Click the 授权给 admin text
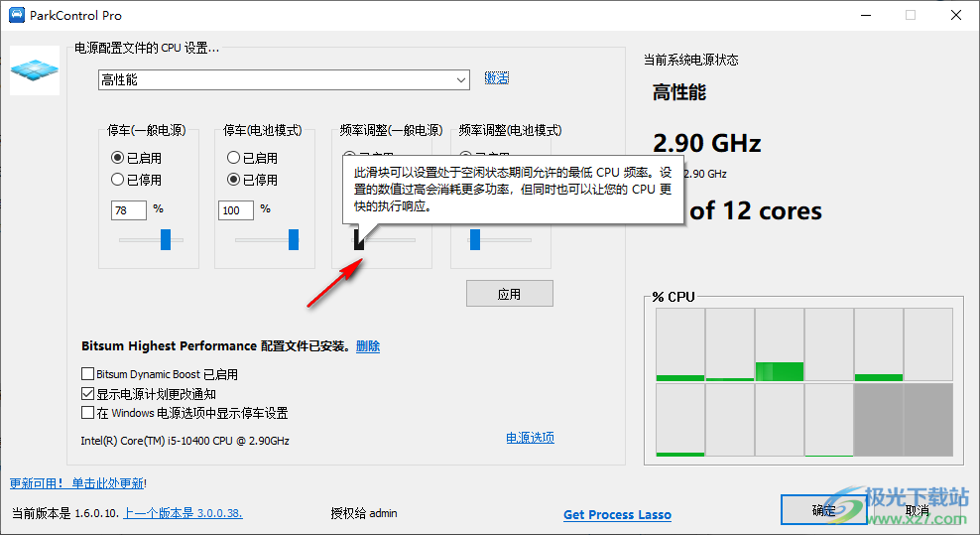Screen dimensions: 980x535 364,513
